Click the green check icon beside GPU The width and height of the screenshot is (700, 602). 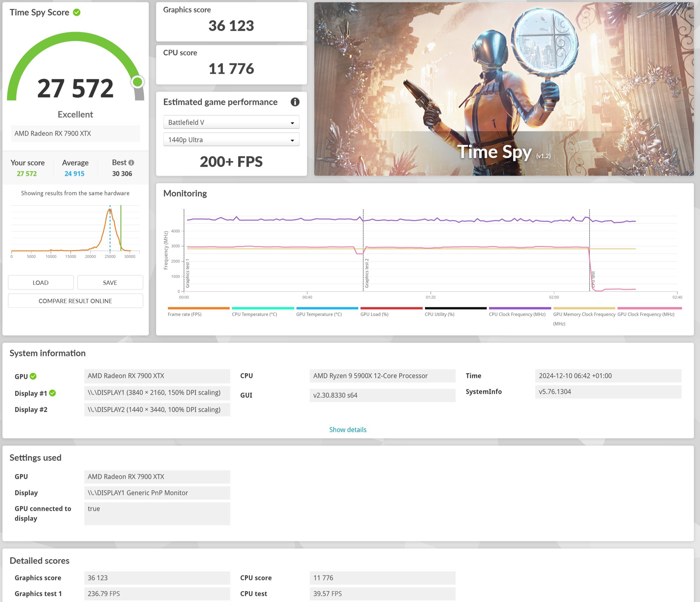(33, 376)
